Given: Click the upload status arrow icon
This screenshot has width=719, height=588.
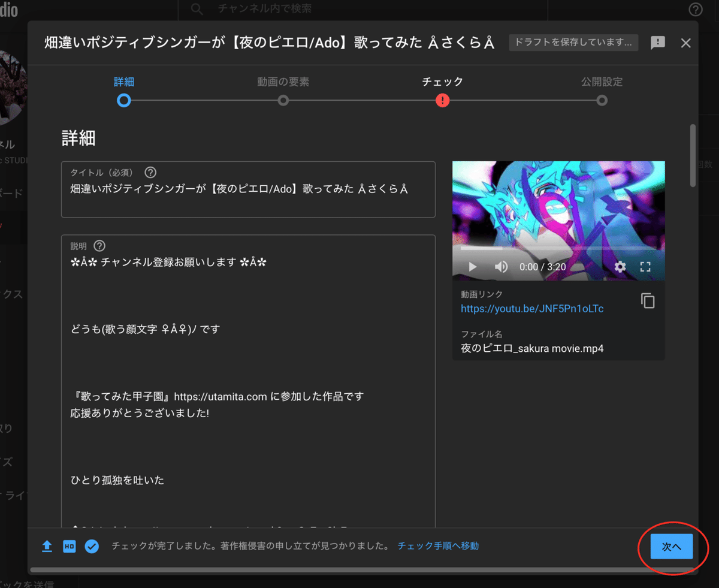Looking at the screenshot, I should pyautogui.click(x=47, y=546).
